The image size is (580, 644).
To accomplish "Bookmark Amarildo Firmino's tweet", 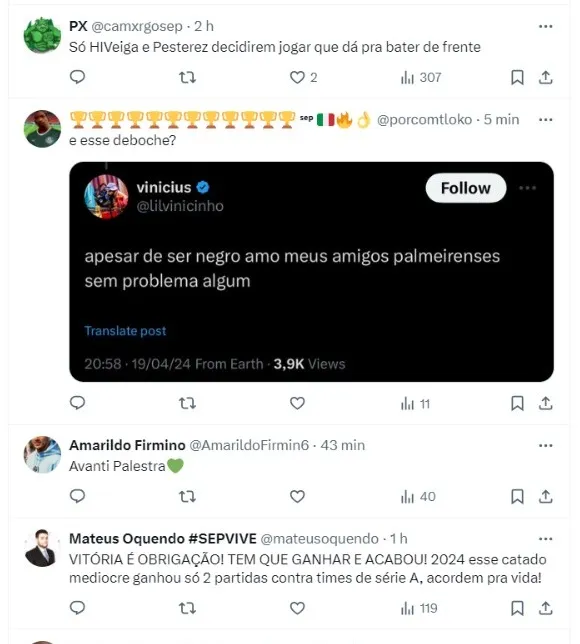I will point(517,497).
